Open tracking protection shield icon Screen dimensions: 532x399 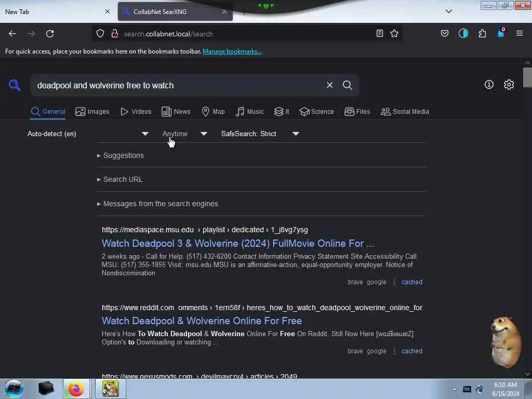[x=100, y=34]
